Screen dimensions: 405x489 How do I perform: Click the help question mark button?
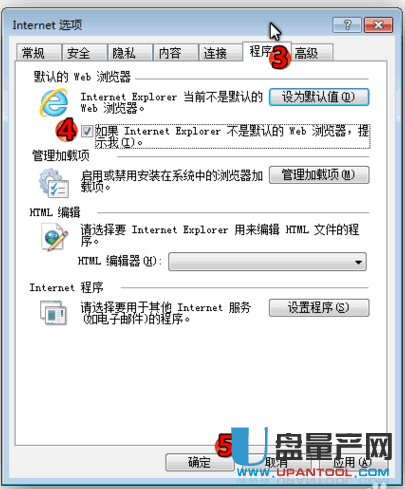(347, 25)
